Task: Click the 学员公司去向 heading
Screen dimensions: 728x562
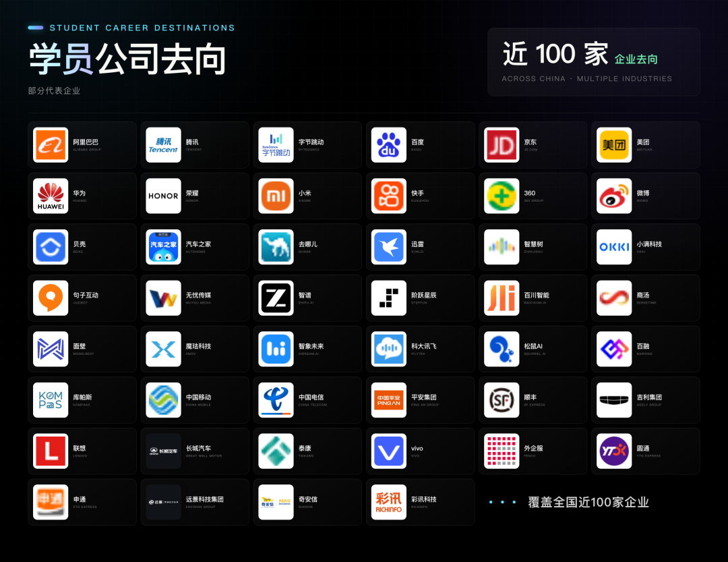Action: tap(127, 59)
